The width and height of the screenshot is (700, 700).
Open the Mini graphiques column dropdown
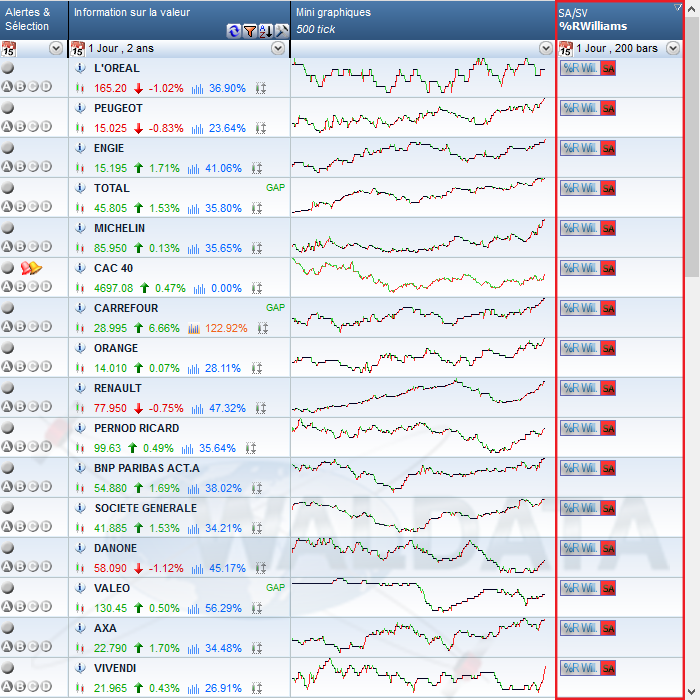546,48
